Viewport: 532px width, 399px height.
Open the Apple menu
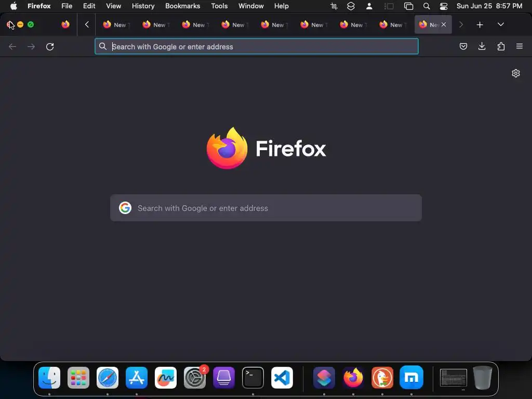click(x=14, y=6)
